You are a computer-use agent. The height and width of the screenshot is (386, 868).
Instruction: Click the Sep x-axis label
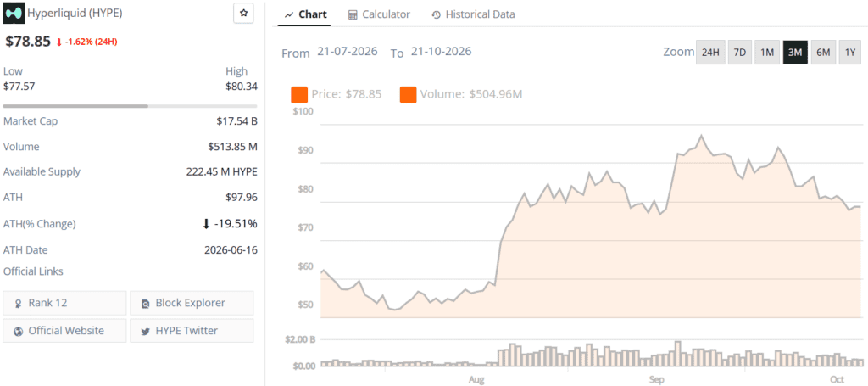[x=656, y=380]
